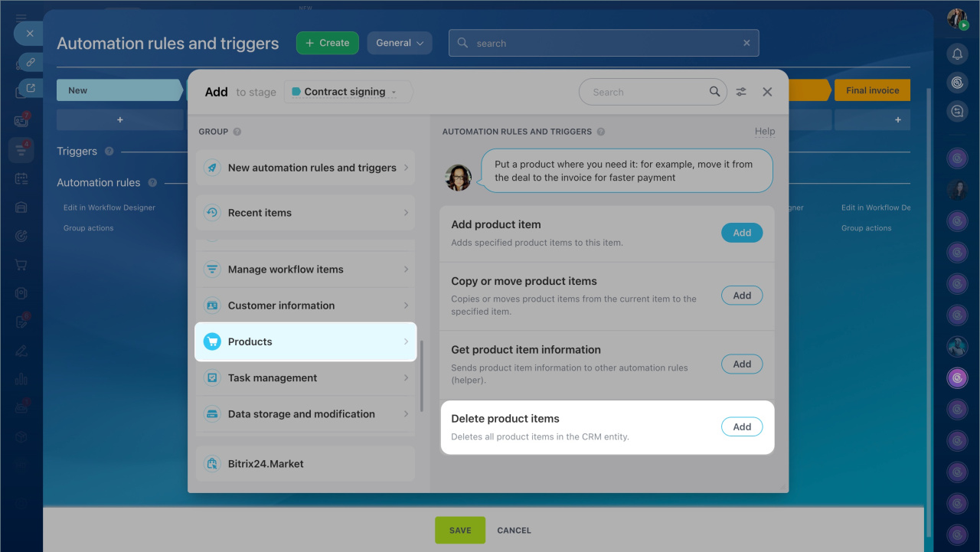Open the Contract signing stage dropdown
Image resolution: width=980 pixels, height=552 pixels.
pos(348,92)
